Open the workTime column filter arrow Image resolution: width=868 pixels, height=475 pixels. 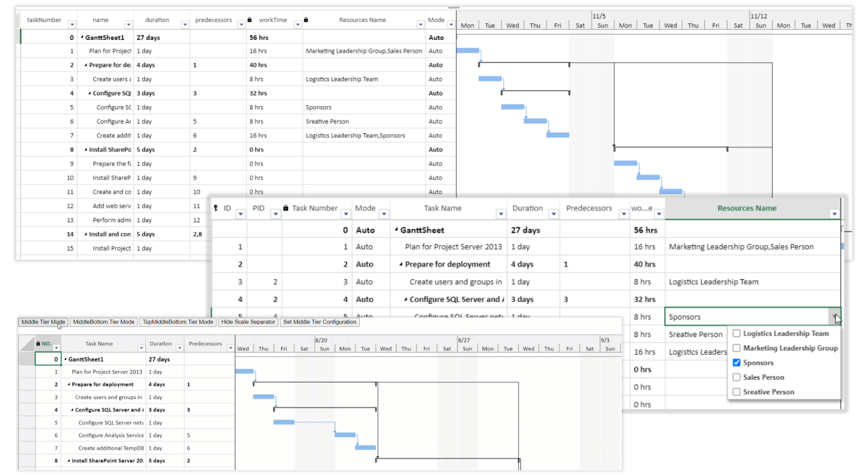coord(298,25)
